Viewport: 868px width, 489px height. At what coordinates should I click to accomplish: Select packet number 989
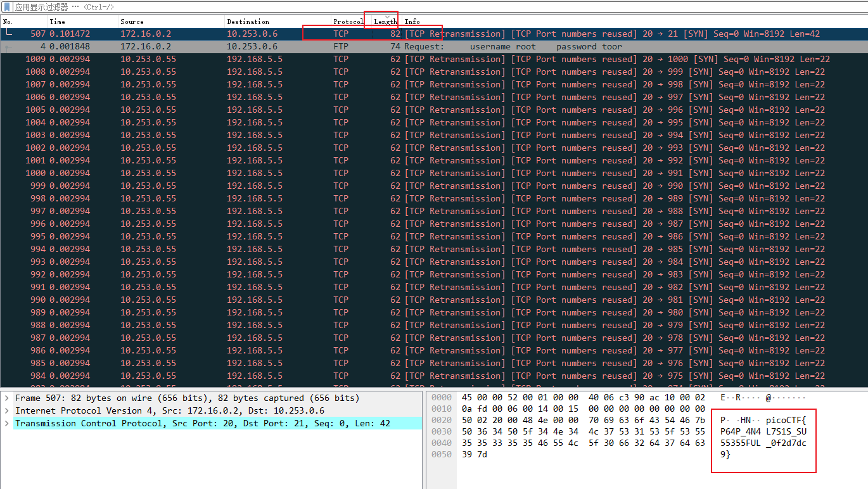pyautogui.click(x=433, y=312)
